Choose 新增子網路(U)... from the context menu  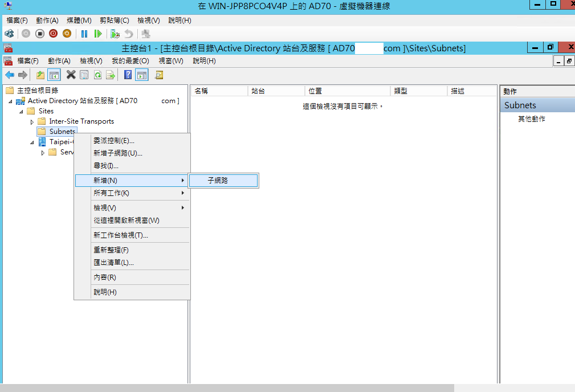[132, 153]
